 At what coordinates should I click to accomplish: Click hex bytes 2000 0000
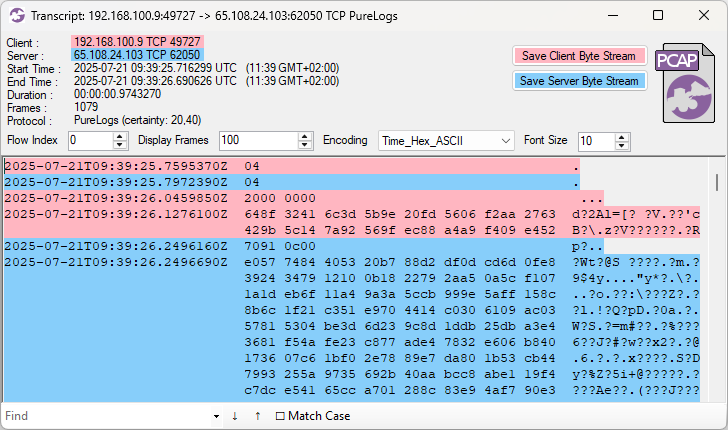pos(280,198)
